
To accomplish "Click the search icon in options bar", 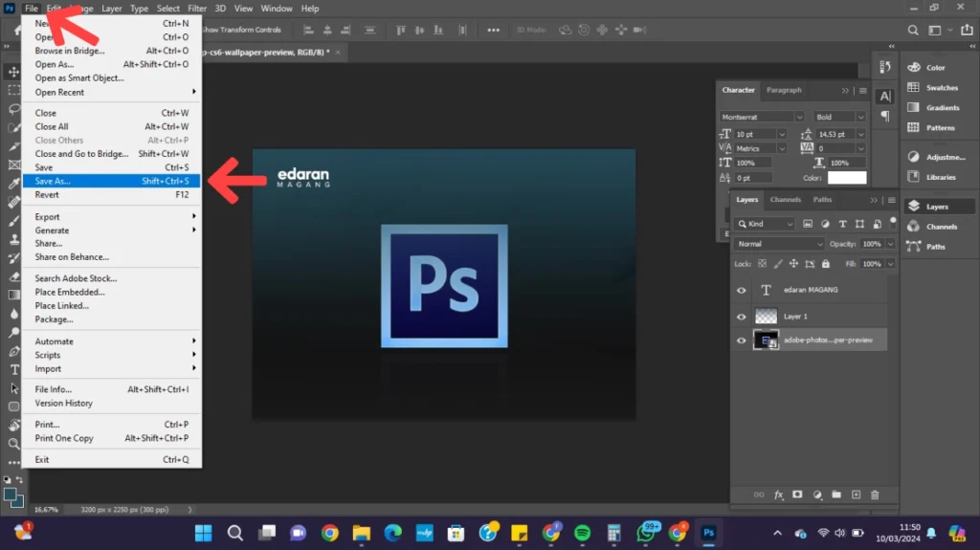I will pyautogui.click(x=913, y=30).
